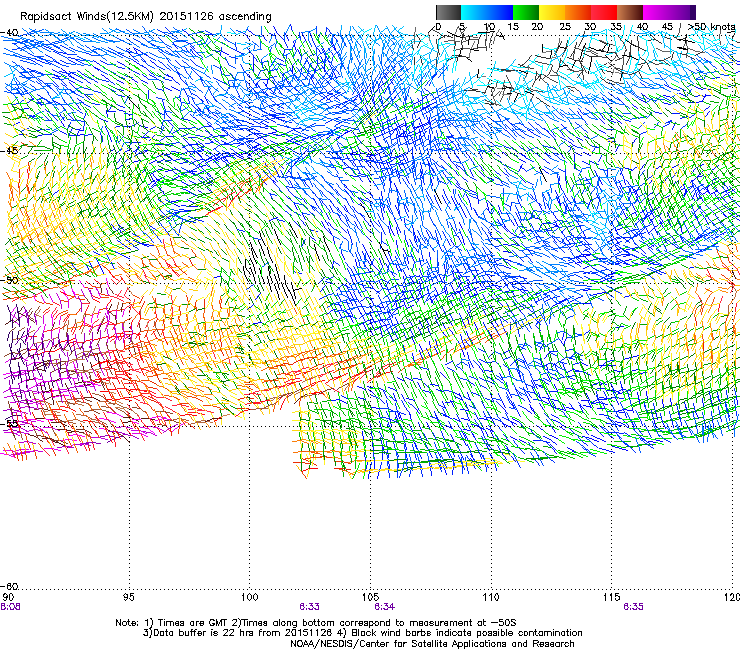Click the '115' longitude axis label
The image size is (740, 650).
612,598
